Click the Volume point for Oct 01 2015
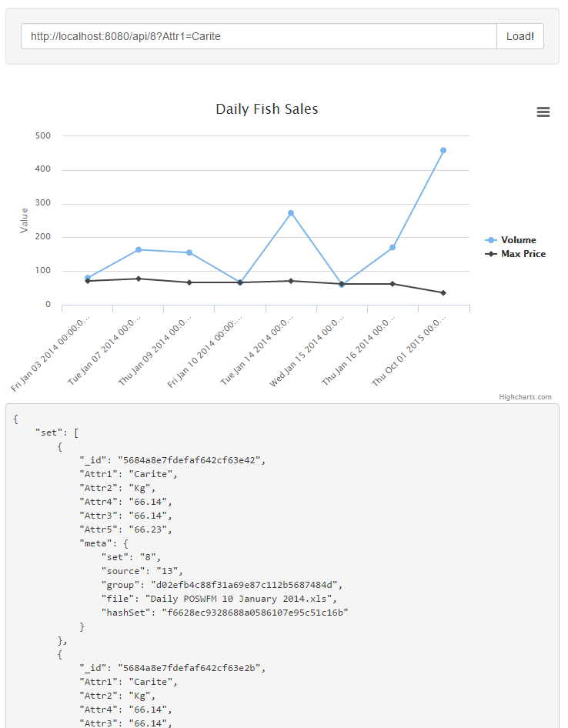Viewport: 568px width, 728px height. pyautogui.click(x=443, y=151)
